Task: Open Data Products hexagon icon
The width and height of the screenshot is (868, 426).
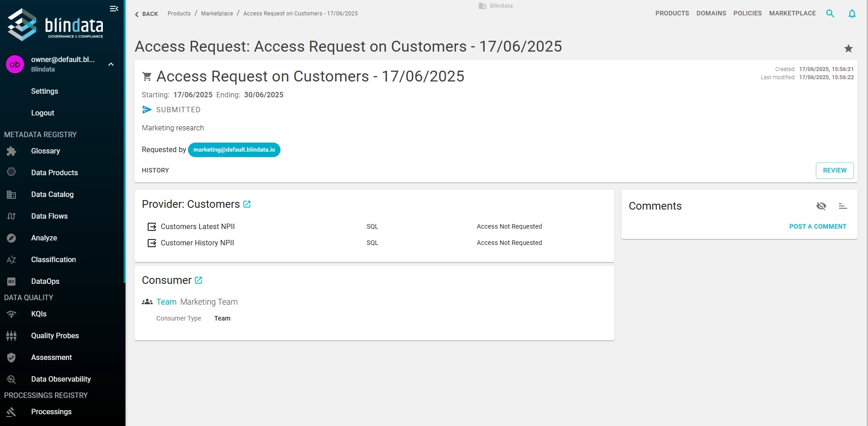Action: click(x=11, y=172)
